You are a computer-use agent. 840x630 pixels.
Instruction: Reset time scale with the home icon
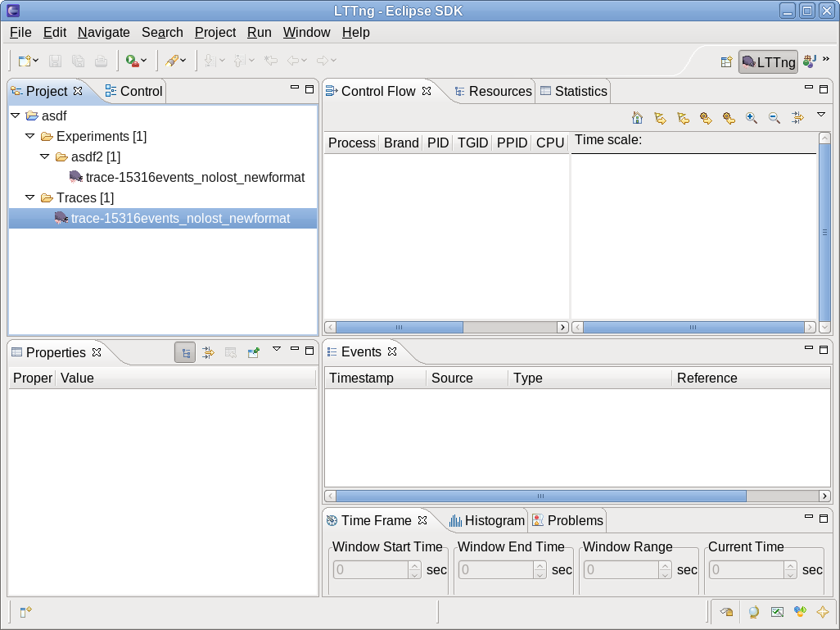[638, 117]
